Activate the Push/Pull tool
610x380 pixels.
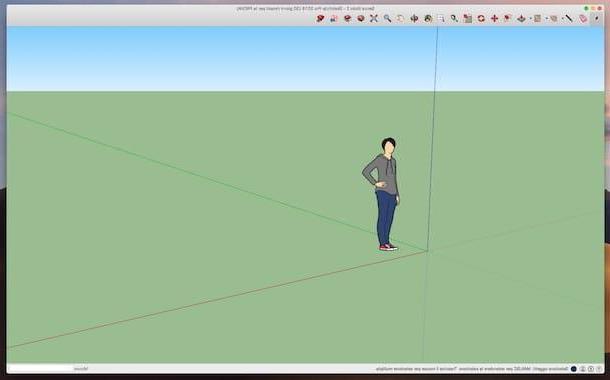521,18
